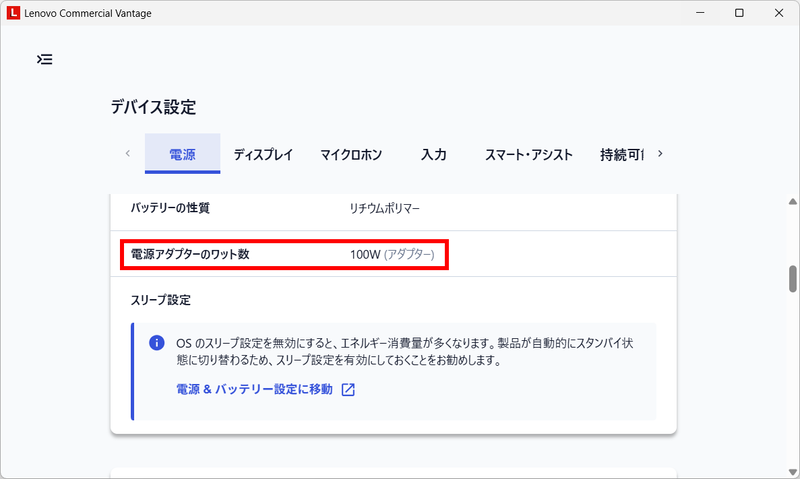
Task: Click the Lenovo Commercial Vantage title text
Action: click(x=88, y=13)
